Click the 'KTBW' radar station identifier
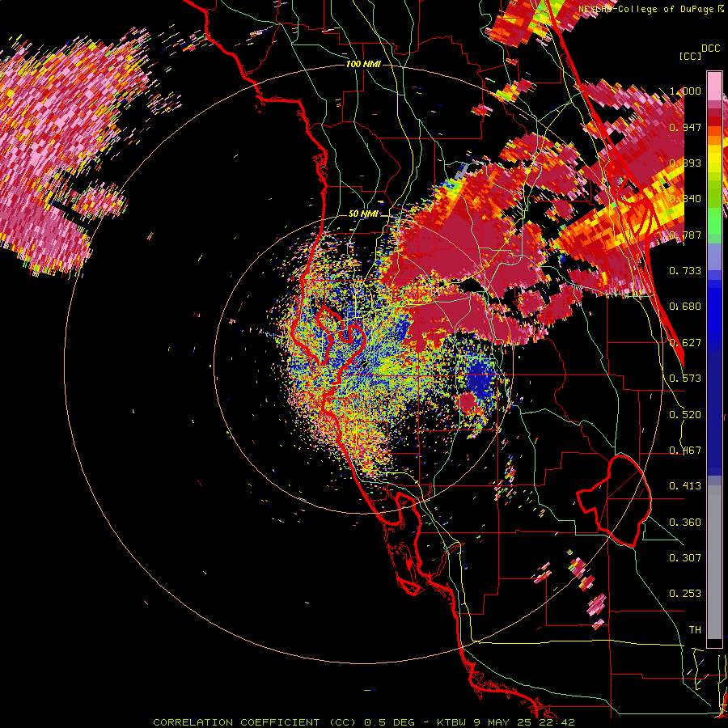The width and height of the screenshot is (728, 728). click(x=453, y=722)
